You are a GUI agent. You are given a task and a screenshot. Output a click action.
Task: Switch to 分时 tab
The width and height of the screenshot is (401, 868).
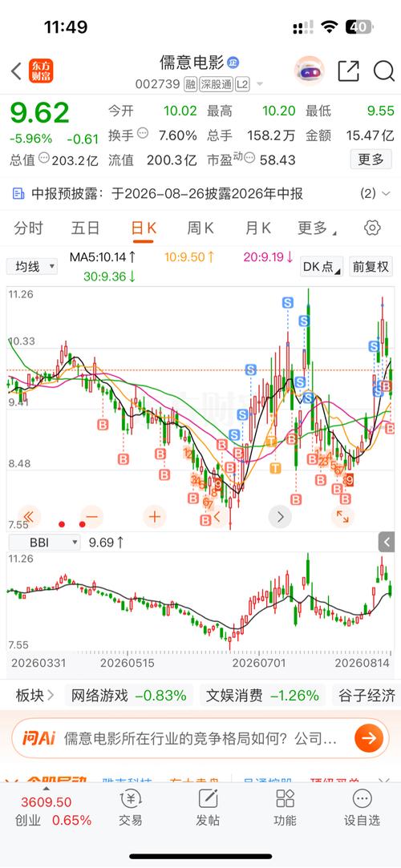28,228
